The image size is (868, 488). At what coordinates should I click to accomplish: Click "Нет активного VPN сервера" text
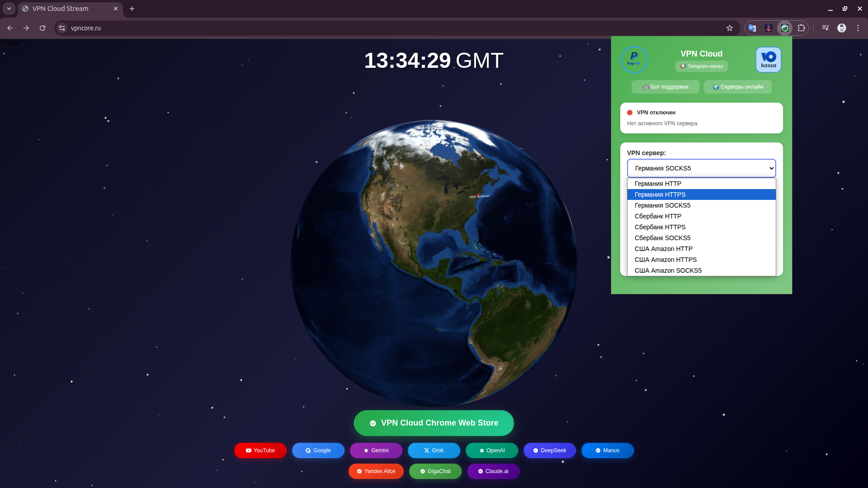click(662, 123)
